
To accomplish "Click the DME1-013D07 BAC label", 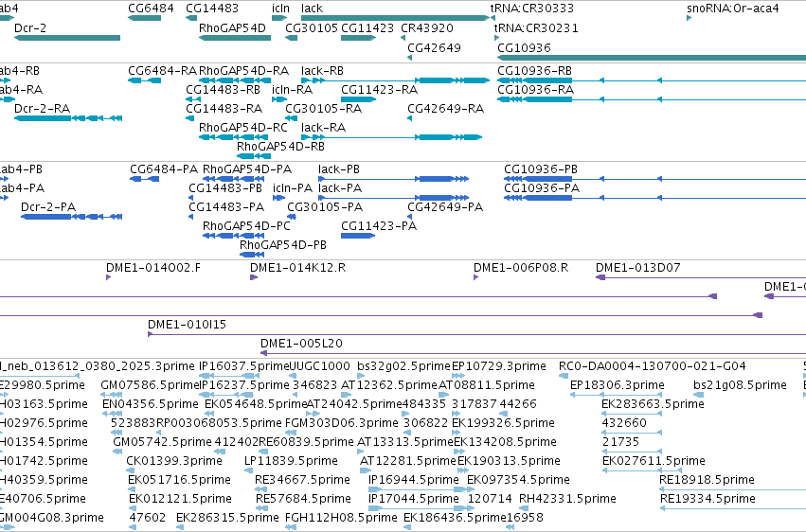I will (x=638, y=268).
